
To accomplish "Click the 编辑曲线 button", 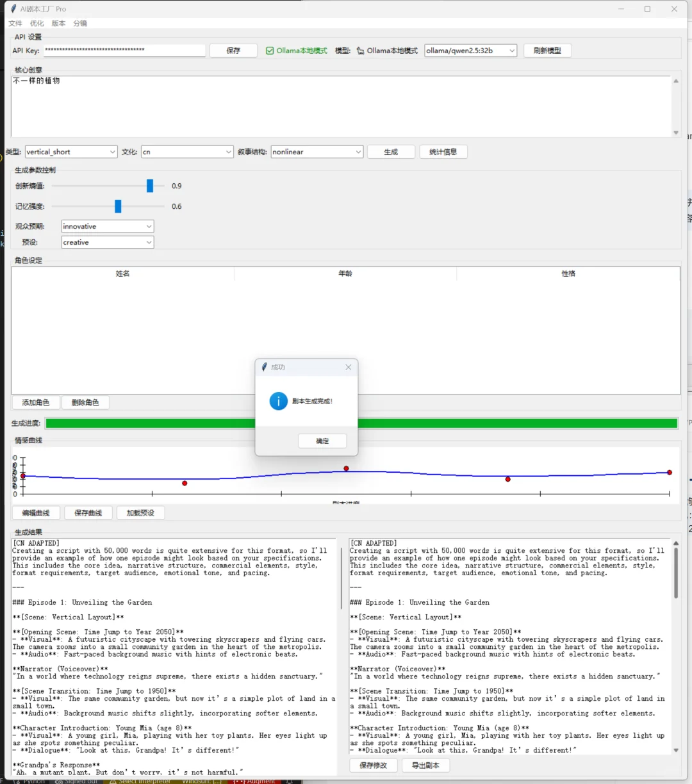I will tap(36, 512).
